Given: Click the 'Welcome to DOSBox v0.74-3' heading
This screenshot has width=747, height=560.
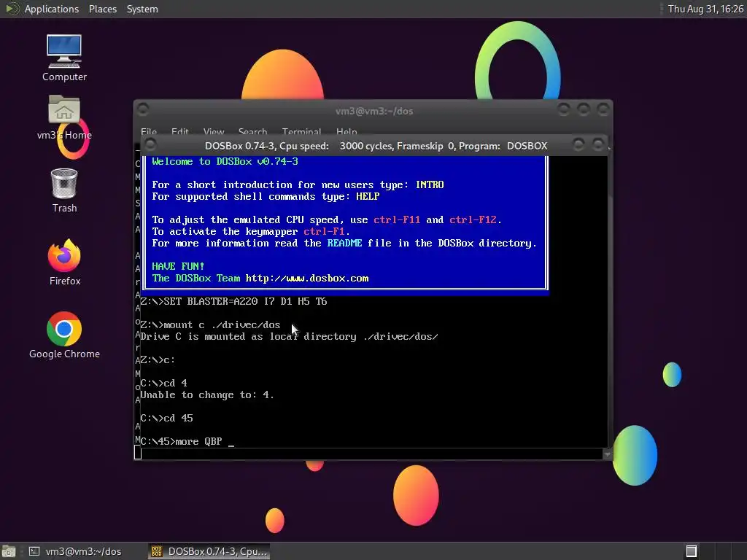Looking at the screenshot, I should click(x=225, y=161).
